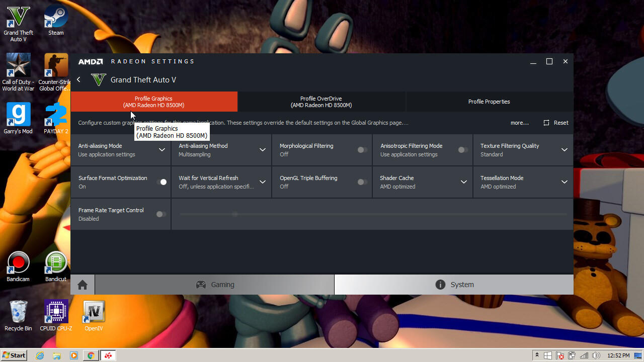Image resolution: width=644 pixels, height=362 pixels.
Task: Enable Frame Rate Target Control
Action: [x=161, y=214]
